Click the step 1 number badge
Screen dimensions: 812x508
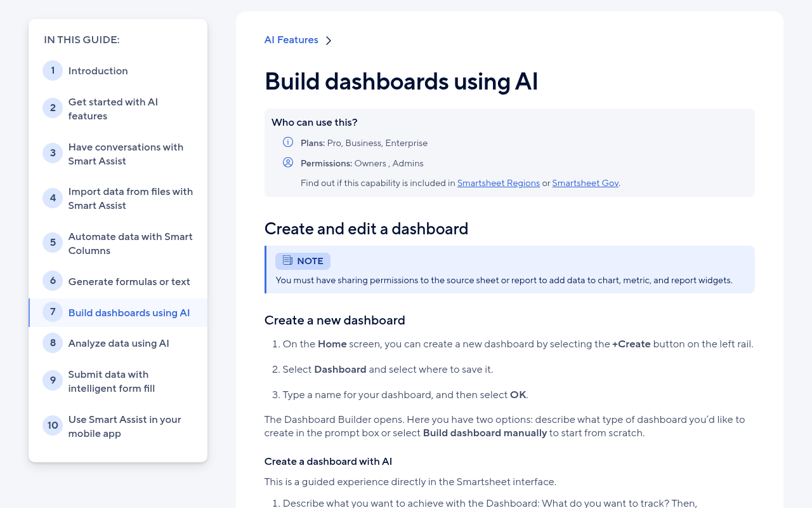tap(53, 70)
